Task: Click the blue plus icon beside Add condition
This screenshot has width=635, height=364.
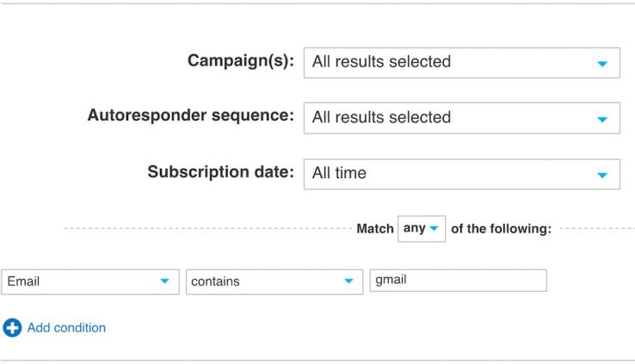Action: (x=12, y=328)
